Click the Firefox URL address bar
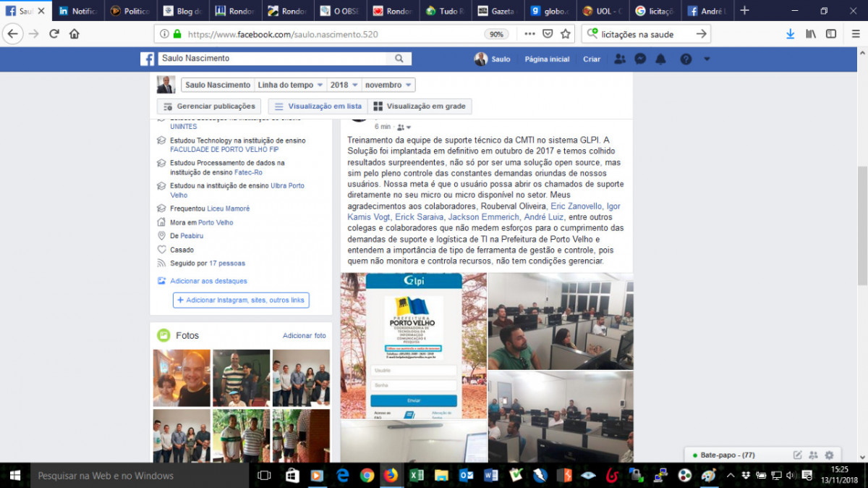The image size is (868, 488). pos(334,34)
